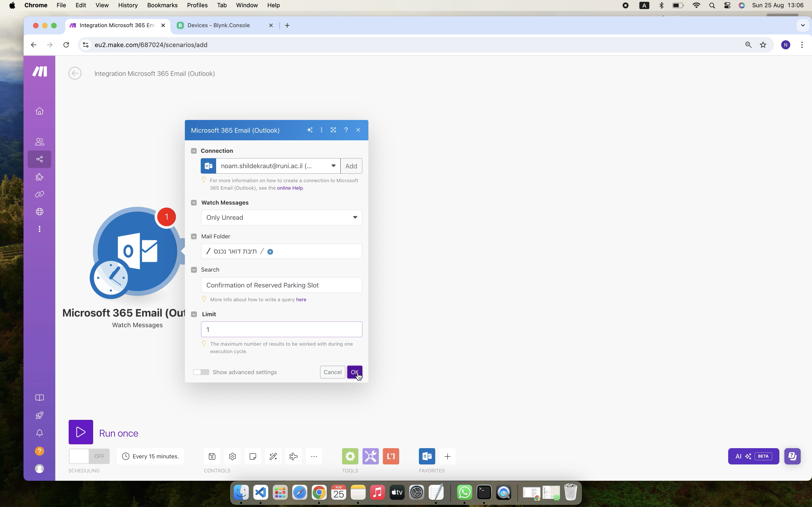812x507 pixels.
Task: Click the OK button to confirm
Action: pos(354,372)
